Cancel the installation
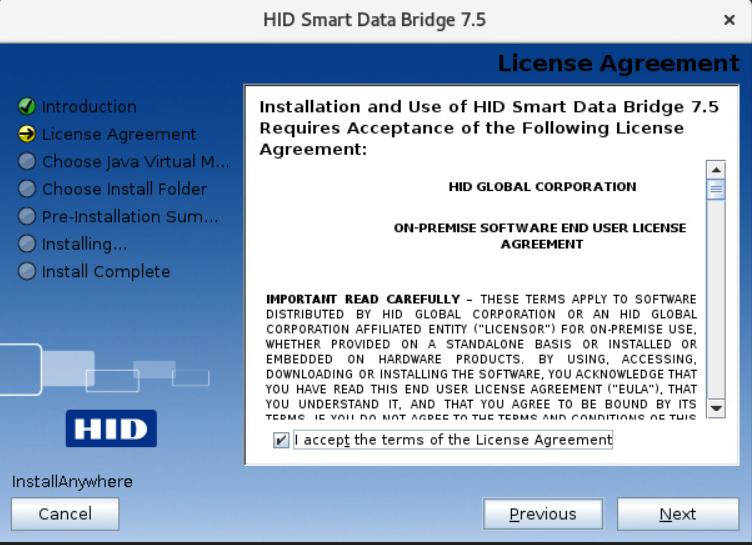The width and height of the screenshot is (752, 545). pyautogui.click(x=65, y=514)
